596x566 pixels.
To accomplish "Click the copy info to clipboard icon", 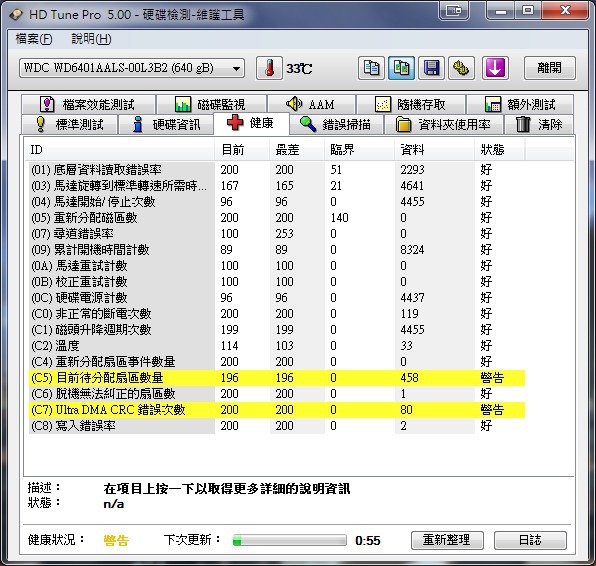I will [371, 68].
